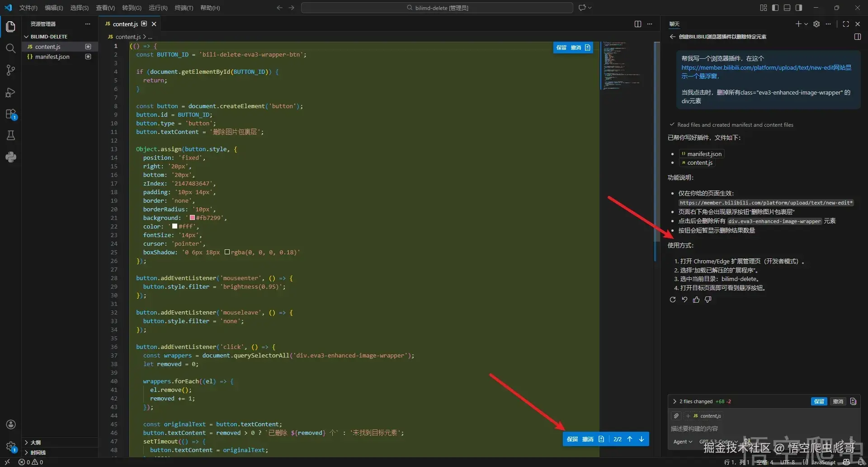This screenshot has height=467, width=868.
Task: Click 保留 button in files changed bar
Action: pyautogui.click(x=819, y=401)
